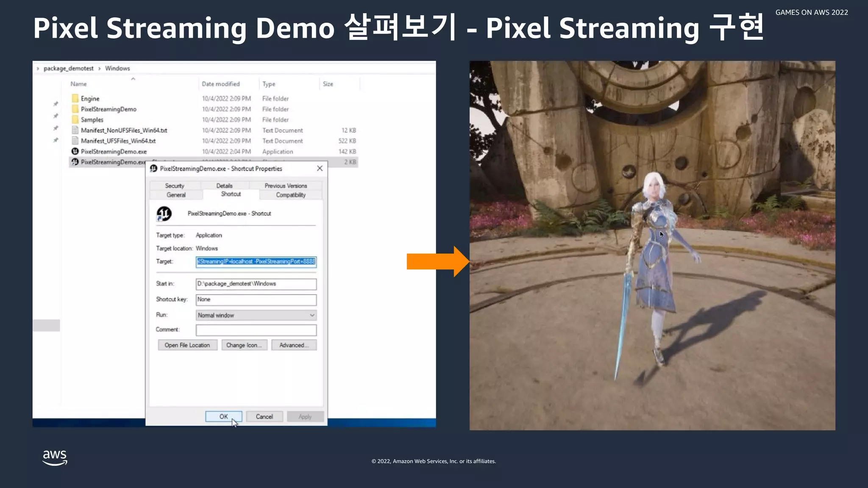Click the Start in field
Screen dimensions: 868x488
point(256,284)
